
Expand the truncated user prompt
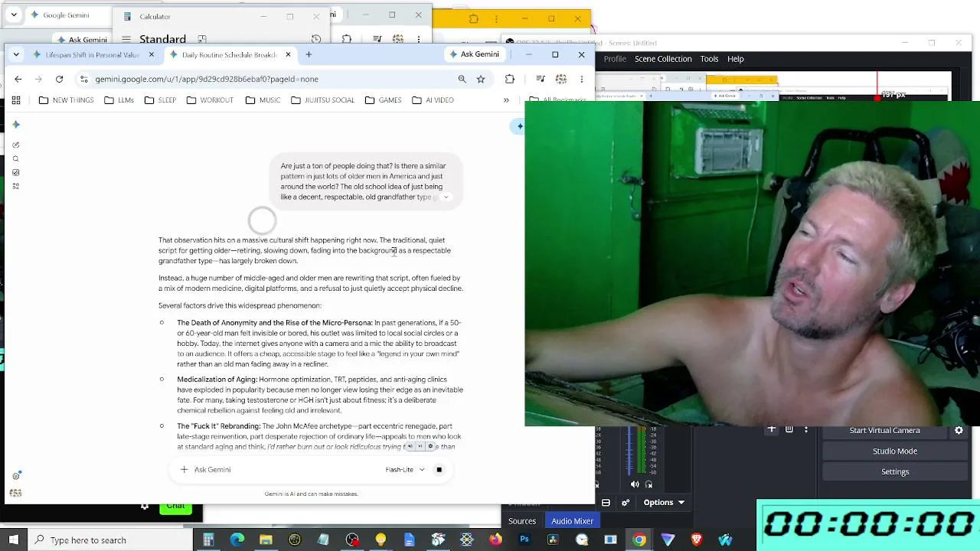tap(446, 197)
